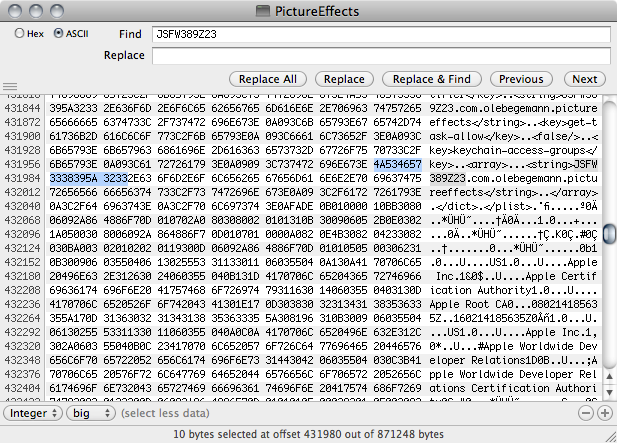Click the scrollbar down arrow
617x443 pixels.
(608, 392)
